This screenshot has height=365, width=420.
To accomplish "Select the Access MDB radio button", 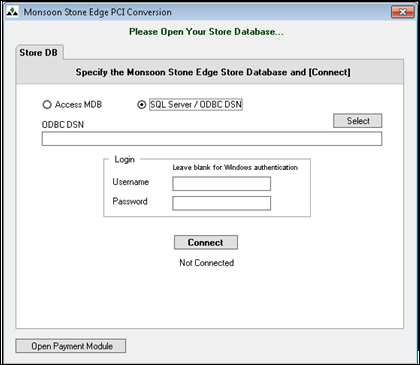I will (47, 105).
